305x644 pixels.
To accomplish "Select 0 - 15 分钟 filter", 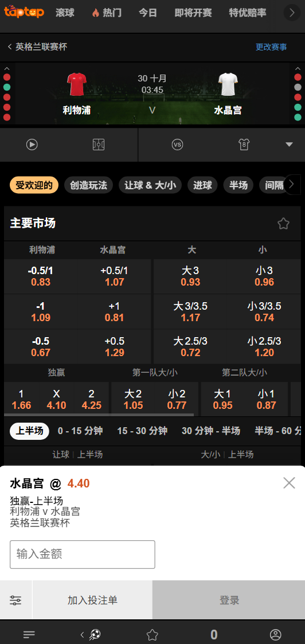I will point(80,431).
